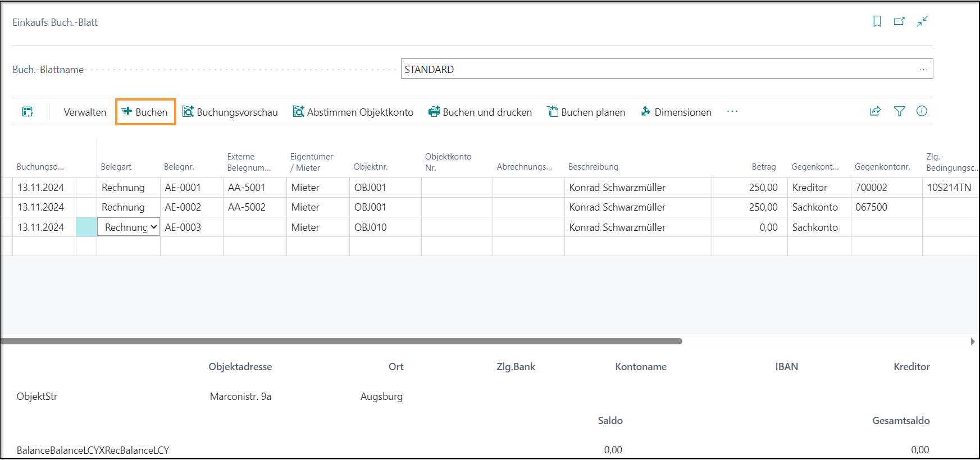The height and width of the screenshot is (460, 980).
Task: Open the filter pane icon
Action: (899, 111)
